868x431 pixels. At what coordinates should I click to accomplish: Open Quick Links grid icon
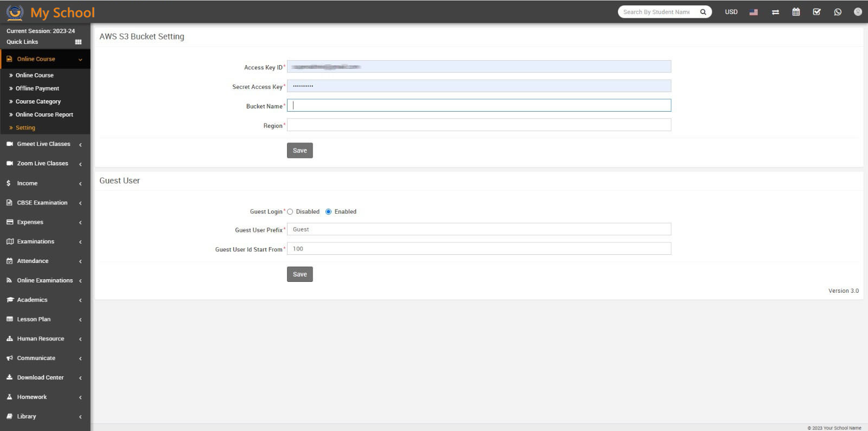click(x=78, y=42)
